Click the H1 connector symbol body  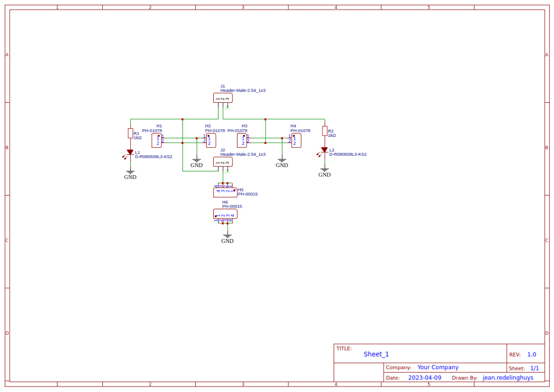point(156,141)
